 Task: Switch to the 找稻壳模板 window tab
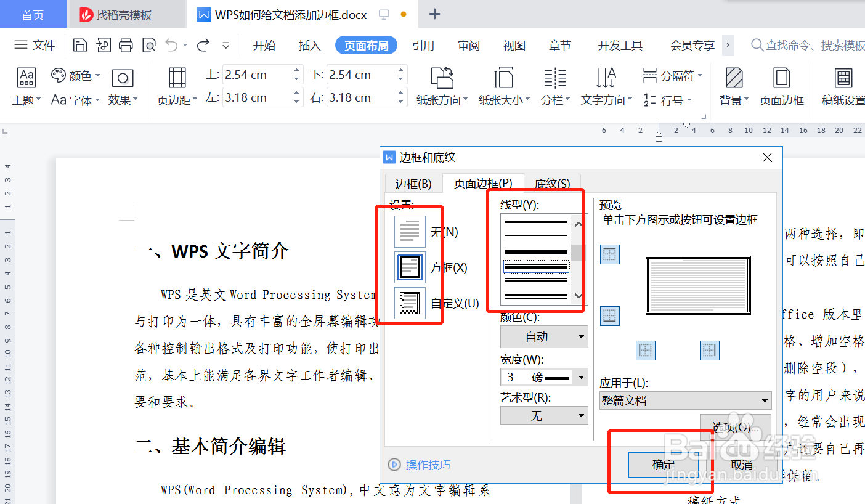coord(126,14)
